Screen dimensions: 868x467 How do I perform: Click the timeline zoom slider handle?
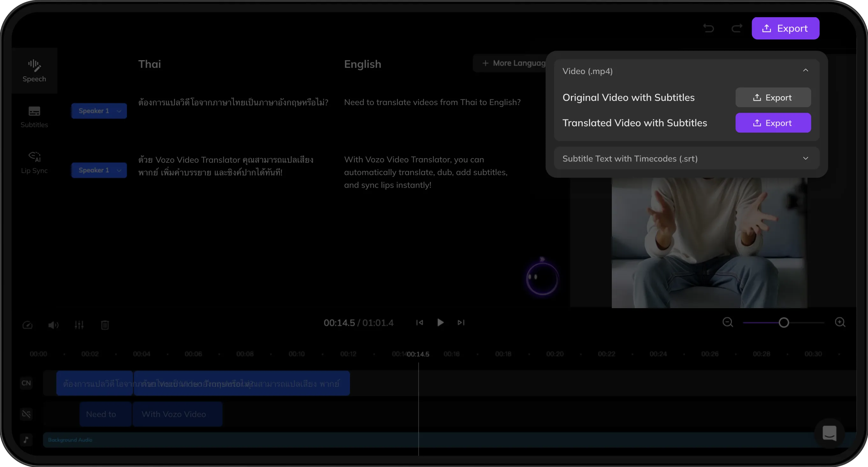(784, 322)
